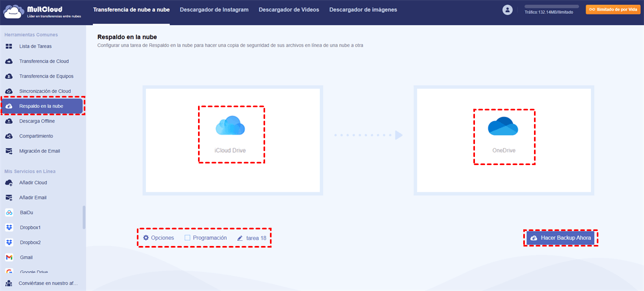This screenshot has width=644, height=291.
Task: Select the Sincronización de Cloud icon
Action: coord(9,91)
